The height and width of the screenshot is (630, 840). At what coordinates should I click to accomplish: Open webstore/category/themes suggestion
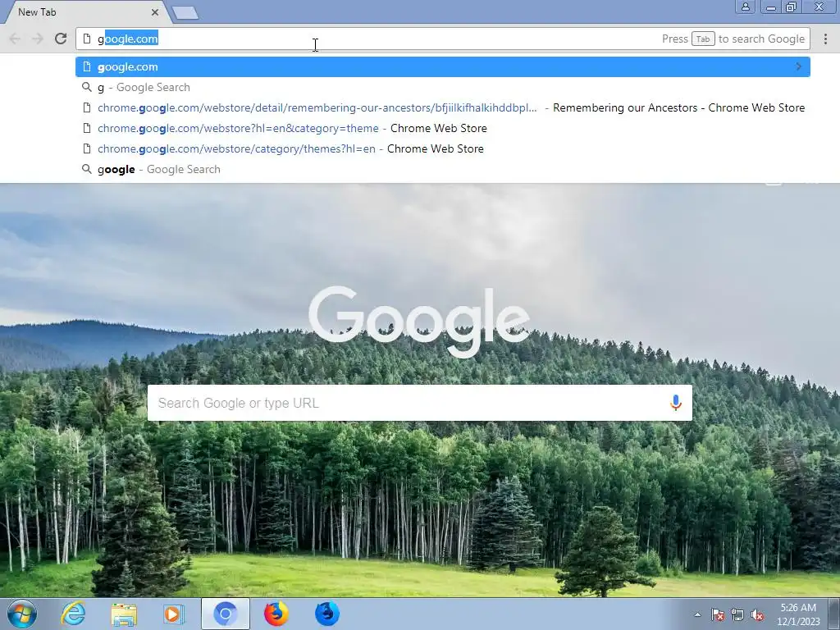click(442, 148)
